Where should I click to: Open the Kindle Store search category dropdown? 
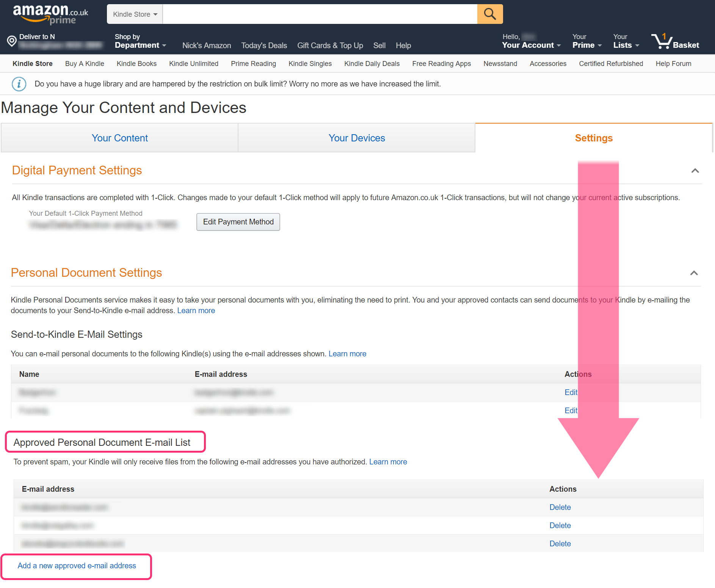[135, 14]
